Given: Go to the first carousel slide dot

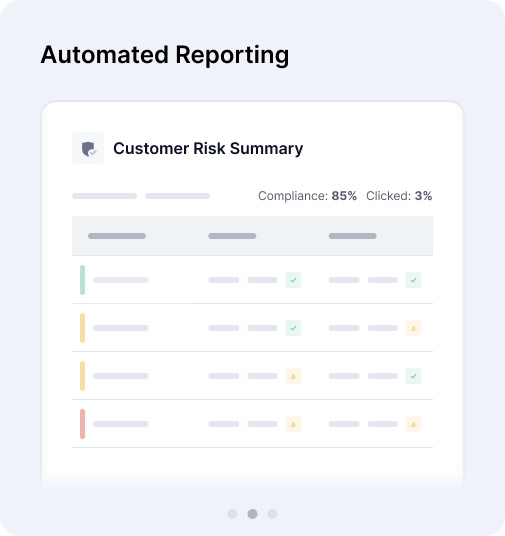Looking at the screenshot, I should point(232,514).
